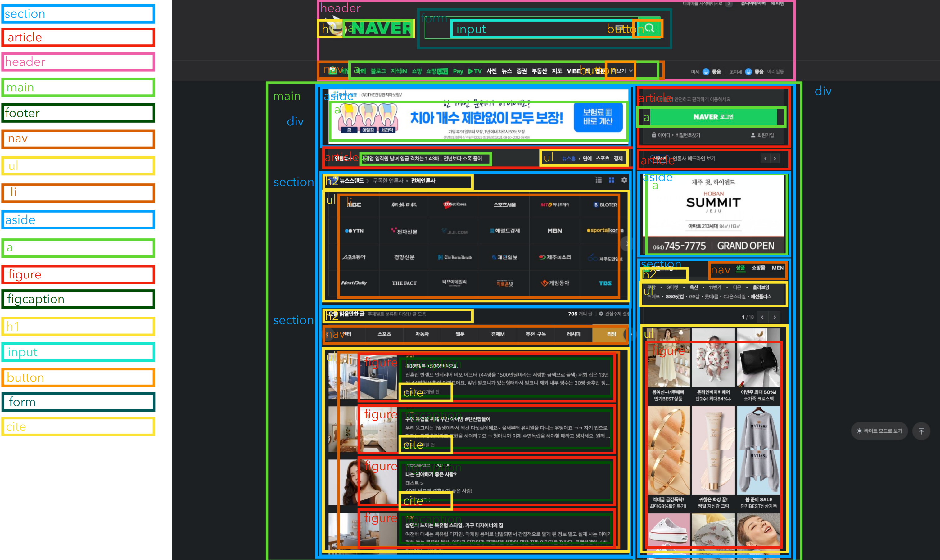Open the 관심주제 설정 gear icon
940x560 pixels.
pyautogui.click(x=601, y=314)
